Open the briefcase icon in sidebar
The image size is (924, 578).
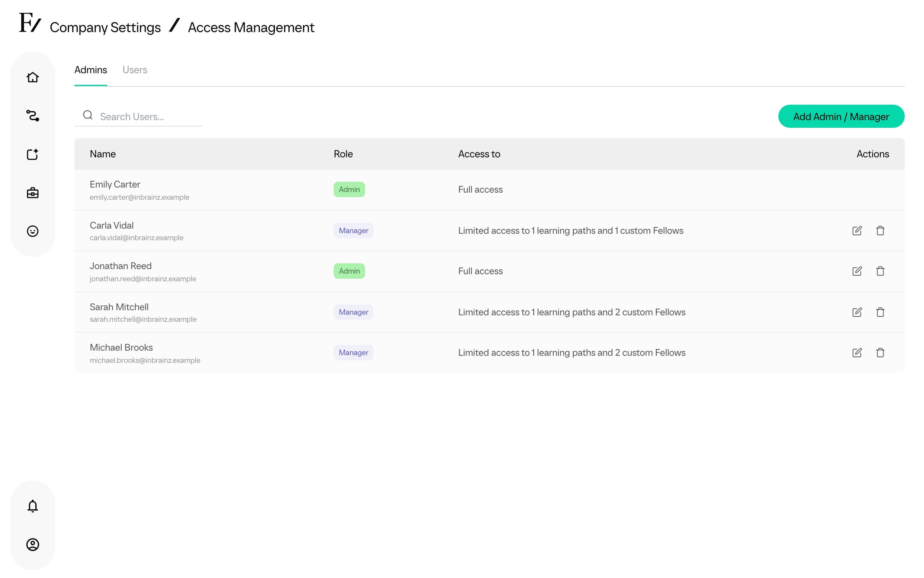coord(32,193)
